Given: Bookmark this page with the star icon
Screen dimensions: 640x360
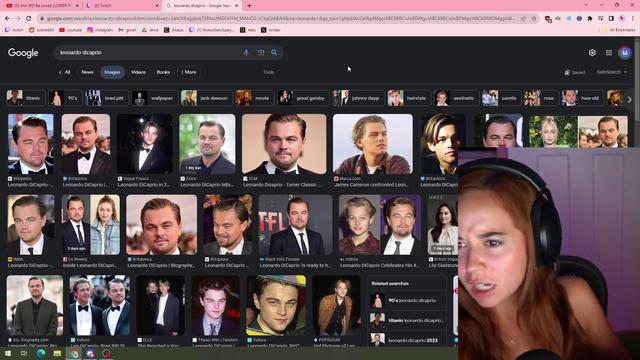Looking at the screenshot, I should pyautogui.click(x=533, y=18).
